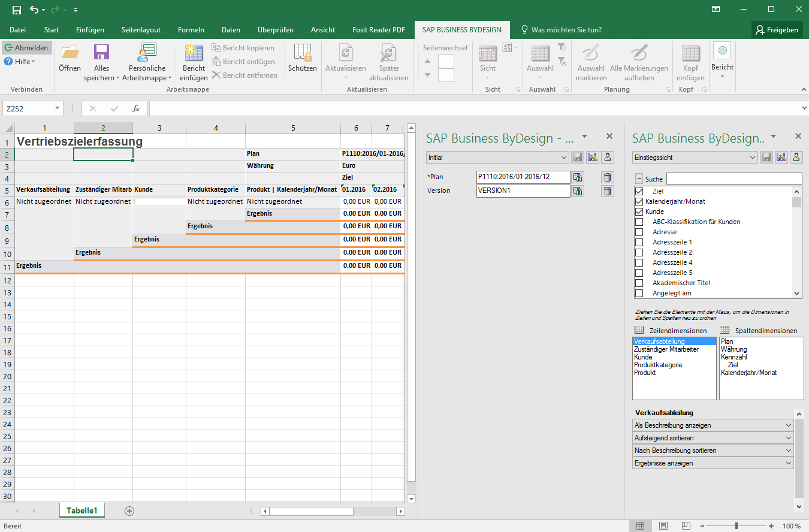Open the Bericht dropdown button
809x532 pixels.
[722, 61]
